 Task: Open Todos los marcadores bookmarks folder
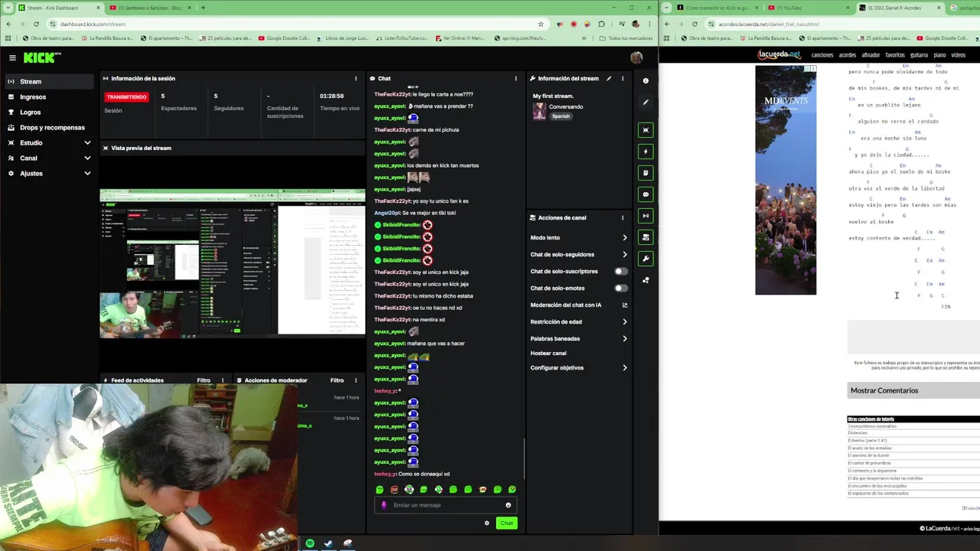coord(626,38)
